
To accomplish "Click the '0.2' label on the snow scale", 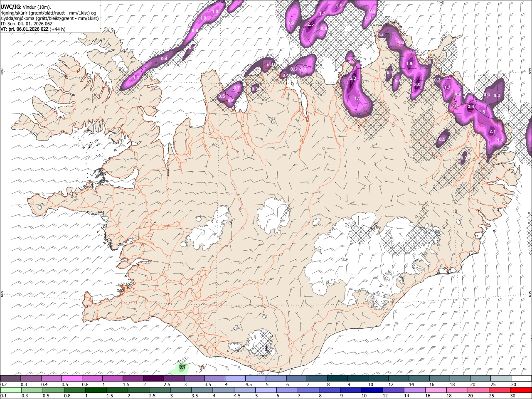I will 4,384.
